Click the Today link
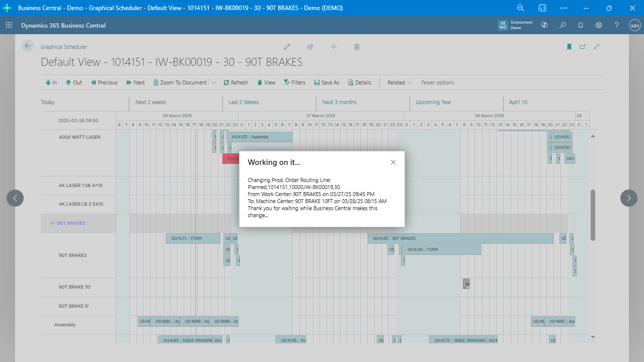 (48, 102)
